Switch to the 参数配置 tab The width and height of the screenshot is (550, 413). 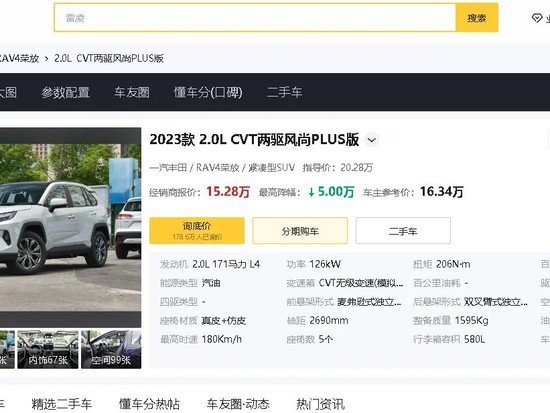click(66, 92)
